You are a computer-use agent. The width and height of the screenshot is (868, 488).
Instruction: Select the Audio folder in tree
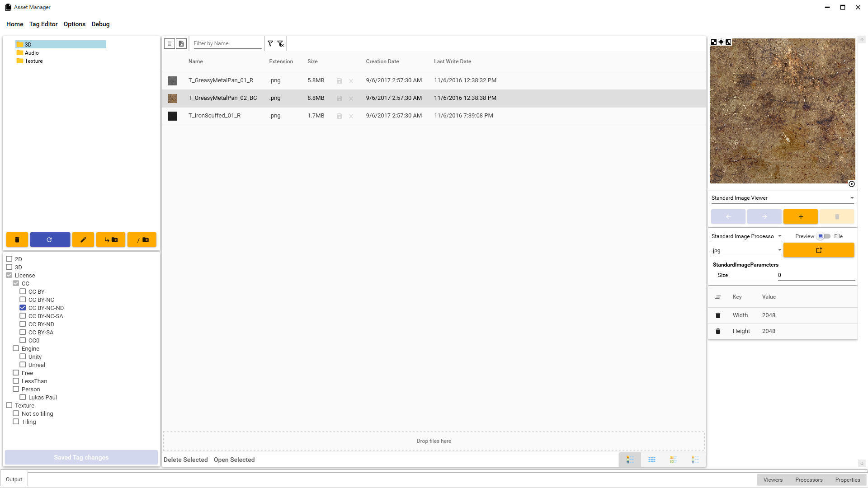point(28,53)
